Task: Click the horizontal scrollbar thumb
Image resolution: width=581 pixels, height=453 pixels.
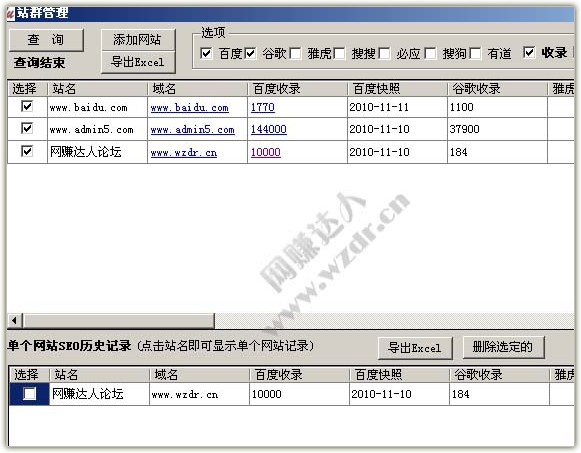Action: [x=119, y=320]
